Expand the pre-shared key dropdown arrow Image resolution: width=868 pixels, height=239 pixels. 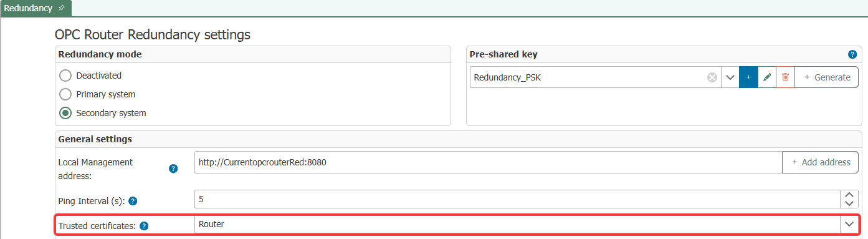point(730,77)
